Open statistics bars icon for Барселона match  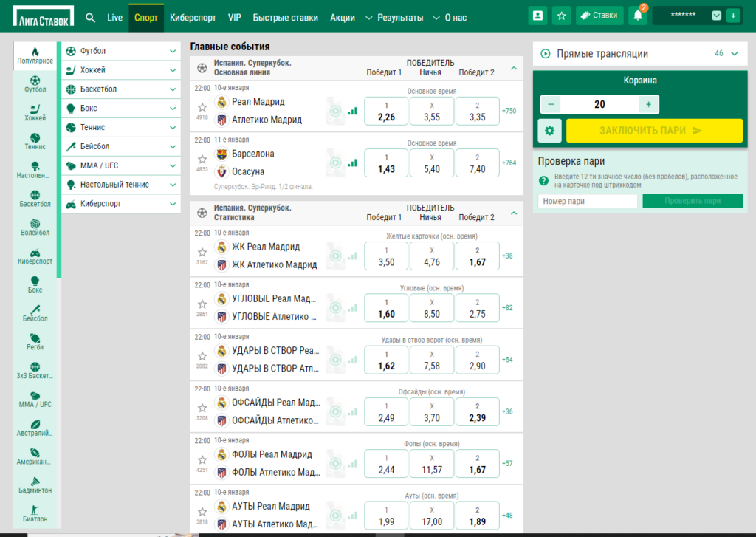[x=352, y=163]
